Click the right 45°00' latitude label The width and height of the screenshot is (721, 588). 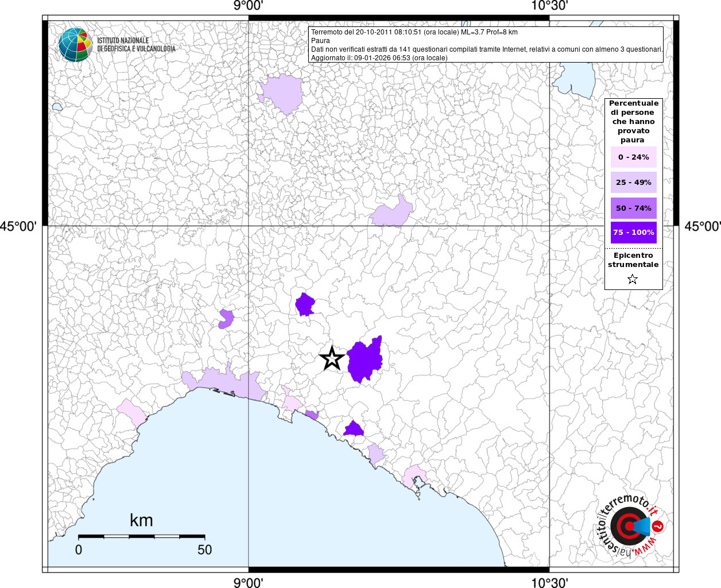point(703,226)
